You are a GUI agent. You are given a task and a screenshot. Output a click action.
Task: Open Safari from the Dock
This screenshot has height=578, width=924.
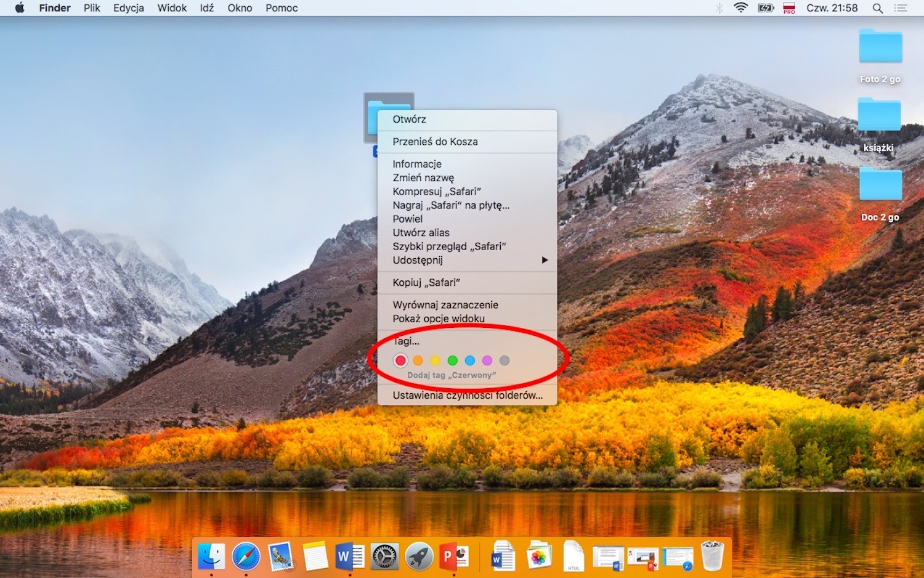pos(246,557)
